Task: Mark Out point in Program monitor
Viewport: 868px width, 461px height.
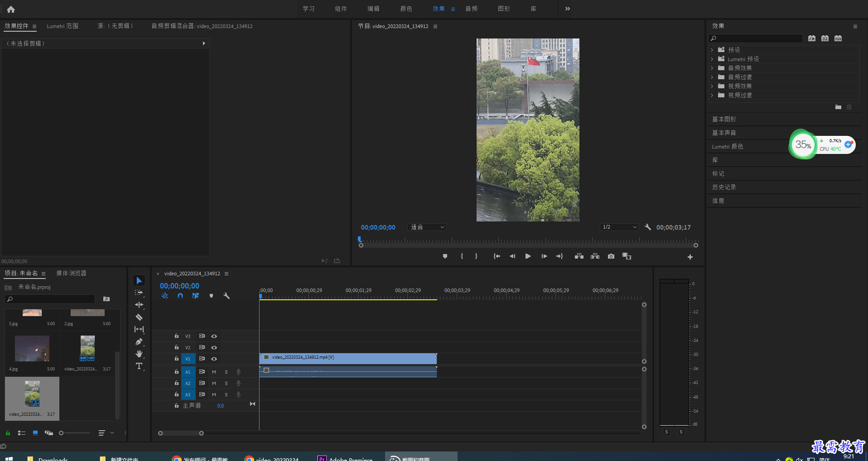Action: pyautogui.click(x=476, y=256)
